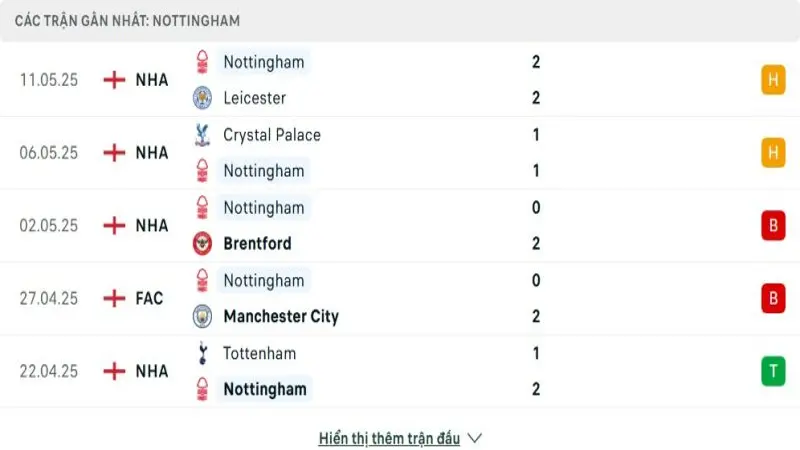800x450 pixels.
Task: Click the Leicester club crest icon
Action: click(x=203, y=98)
